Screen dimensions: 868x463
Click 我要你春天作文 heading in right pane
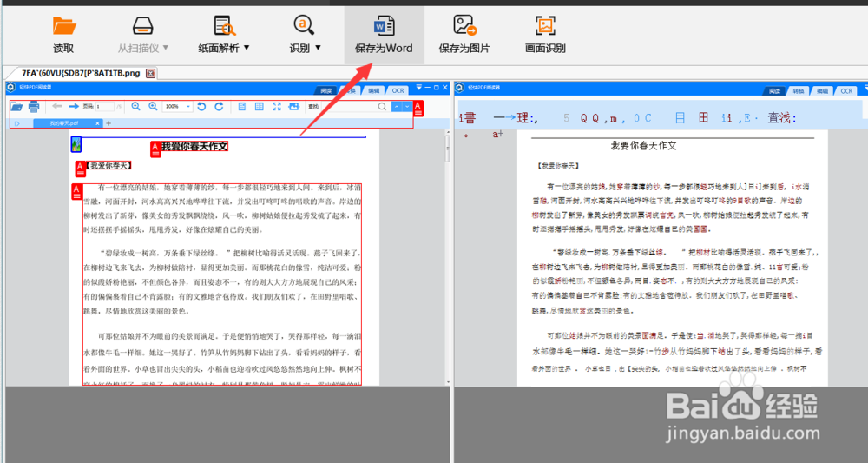643,146
